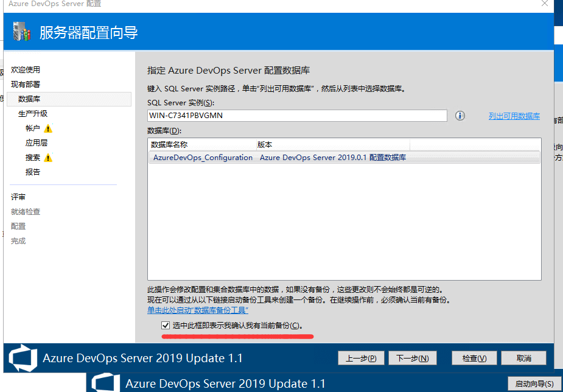Launch the 数据库备份工具 link
Screen dimensions: 563x392
click(197, 310)
